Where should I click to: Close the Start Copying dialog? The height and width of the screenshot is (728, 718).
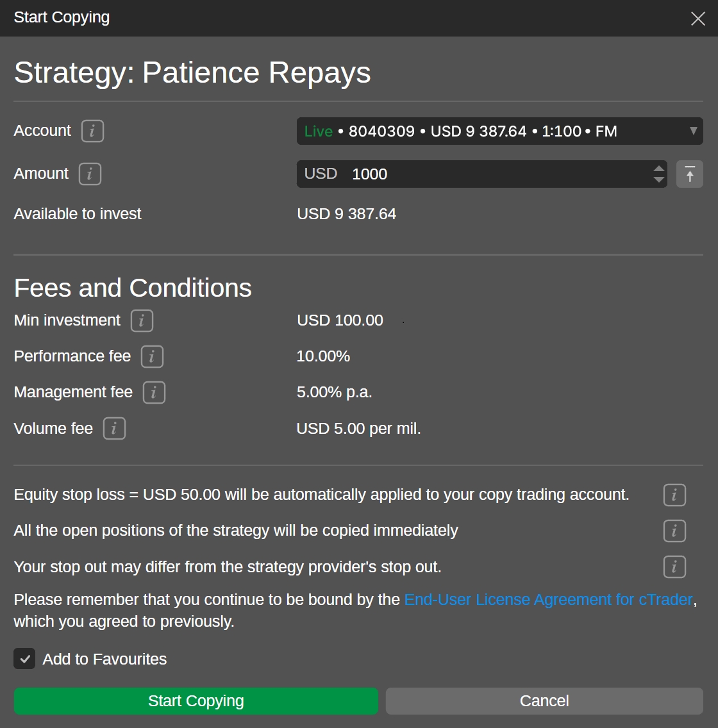698,19
